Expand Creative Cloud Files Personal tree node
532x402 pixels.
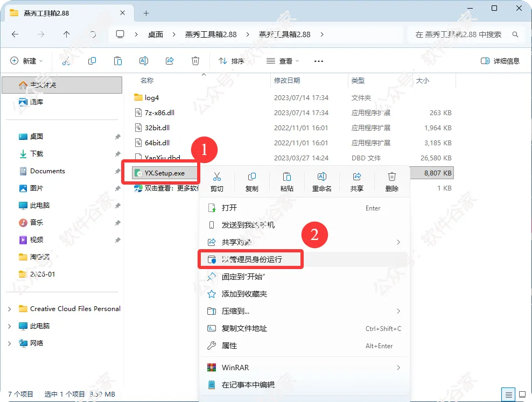10,309
